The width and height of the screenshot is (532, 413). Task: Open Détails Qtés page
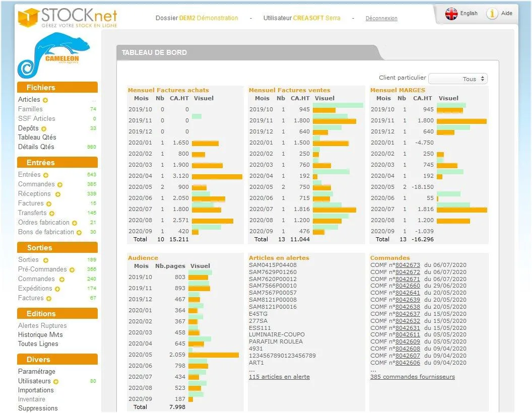(36, 147)
